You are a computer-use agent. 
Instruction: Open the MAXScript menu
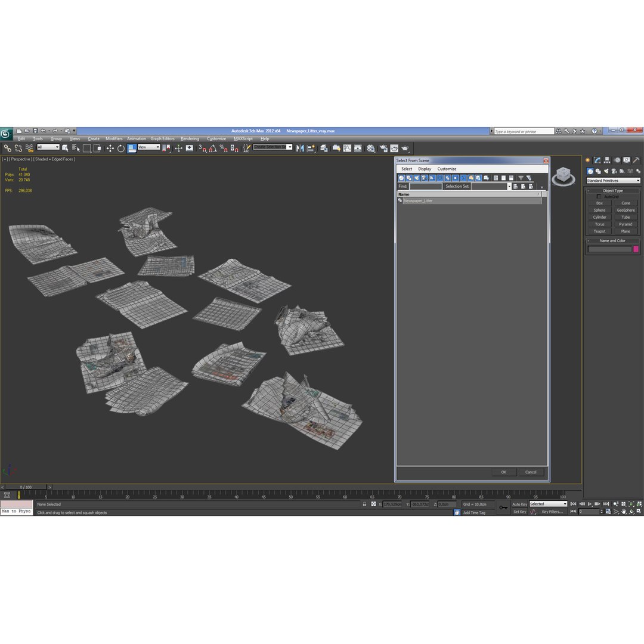click(x=243, y=139)
